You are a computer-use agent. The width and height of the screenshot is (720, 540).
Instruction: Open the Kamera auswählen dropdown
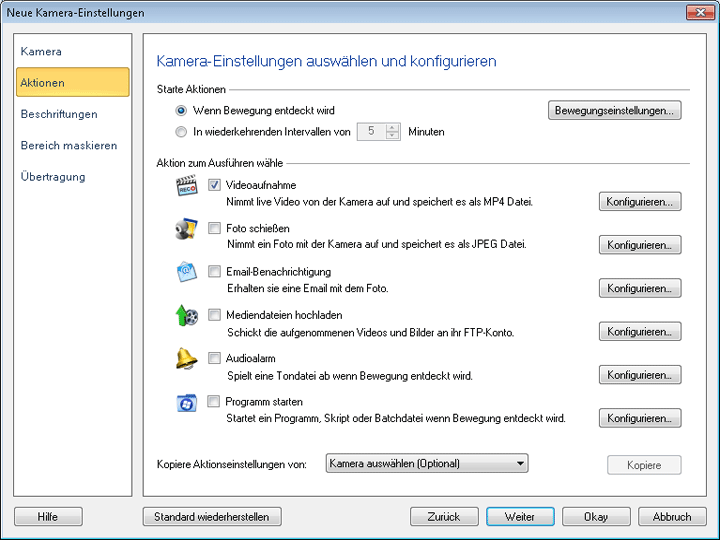(427, 463)
